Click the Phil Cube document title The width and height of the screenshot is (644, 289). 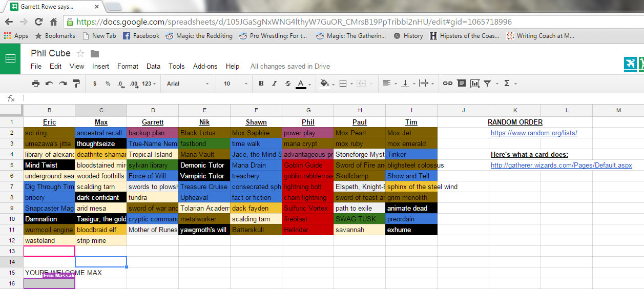click(x=51, y=53)
